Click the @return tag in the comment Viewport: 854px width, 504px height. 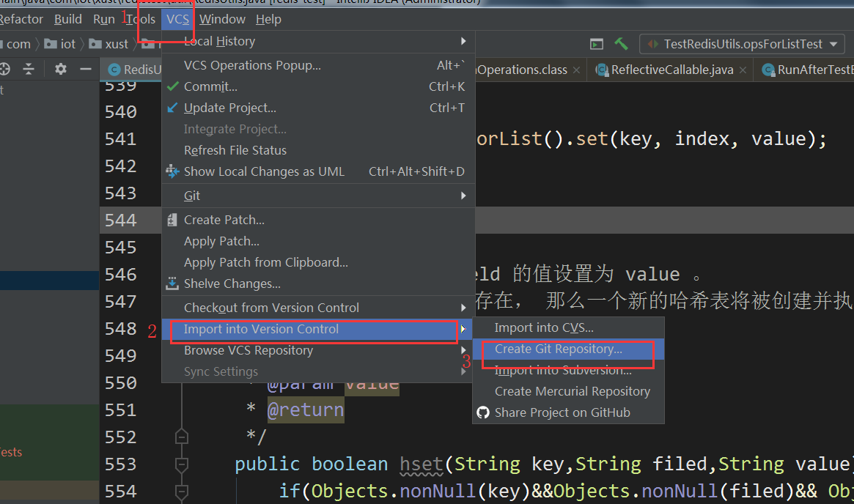(306, 409)
